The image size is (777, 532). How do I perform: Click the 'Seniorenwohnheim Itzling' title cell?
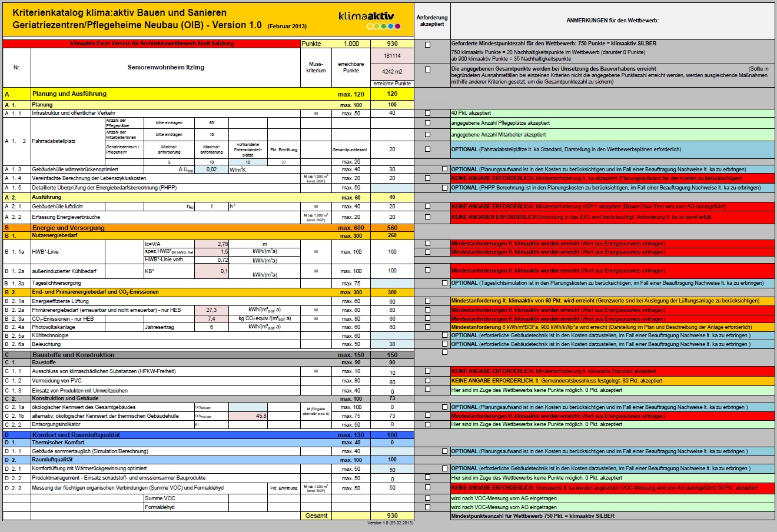[x=166, y=68]
